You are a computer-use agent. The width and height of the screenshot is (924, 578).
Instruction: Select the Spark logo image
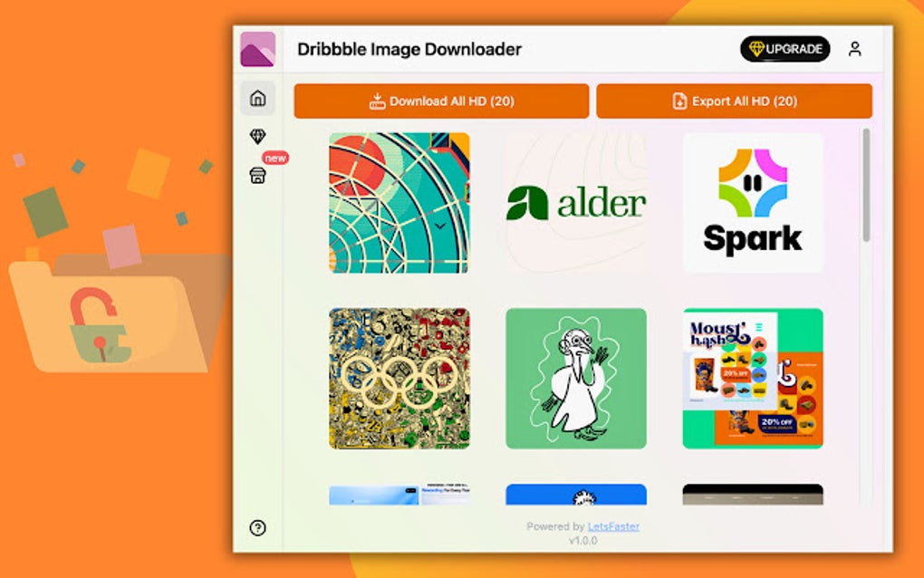[753, 201]
